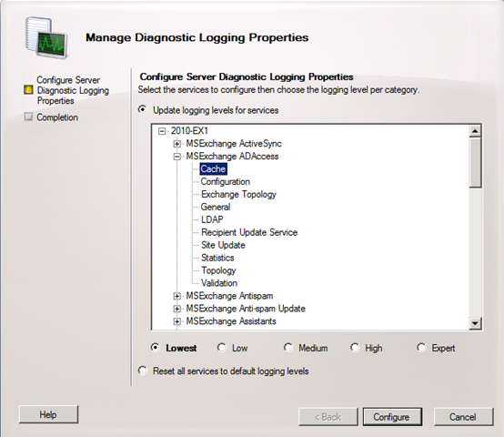The image size is (504, 437).
Task: Choose the Lowest logging level
Action: (x=156, y=347)
